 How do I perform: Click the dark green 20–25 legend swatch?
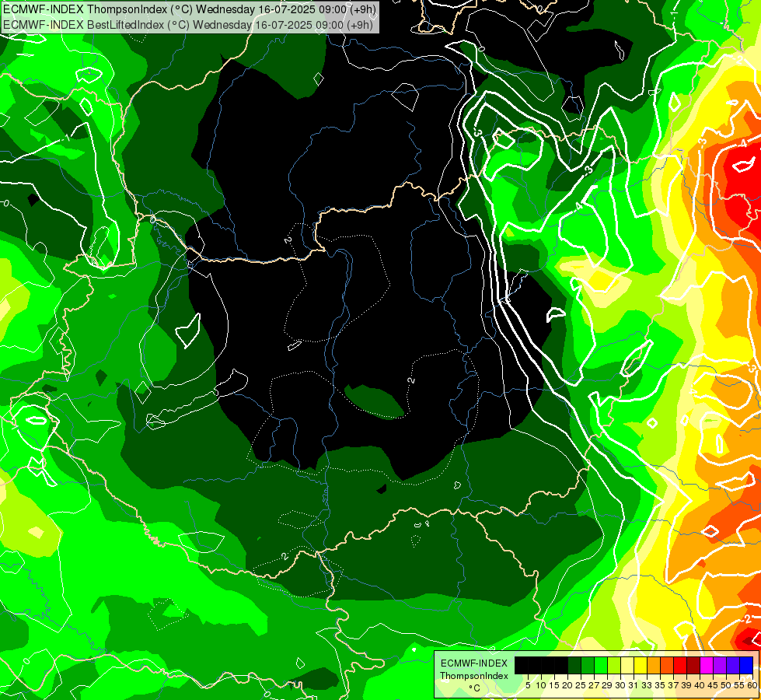(x=574, y=665)
